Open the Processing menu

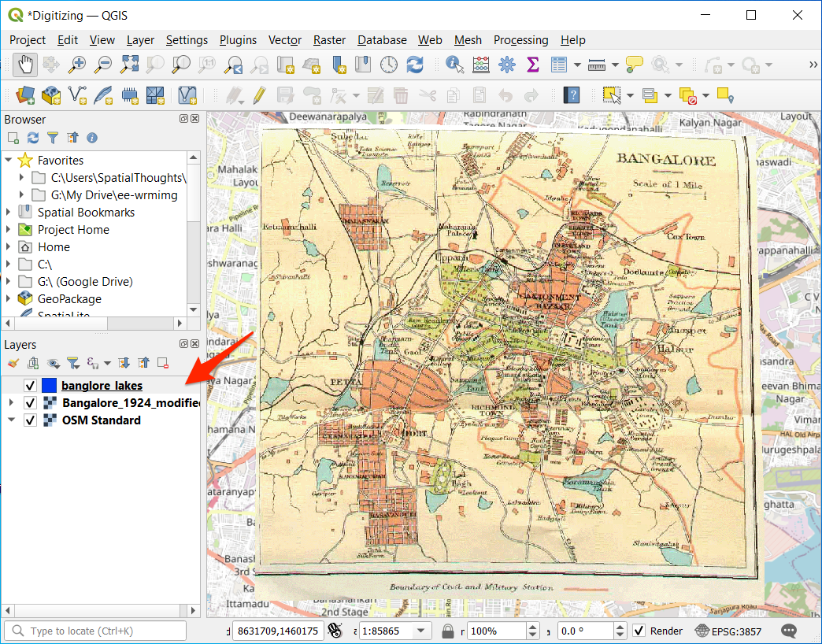coord(520,40)
